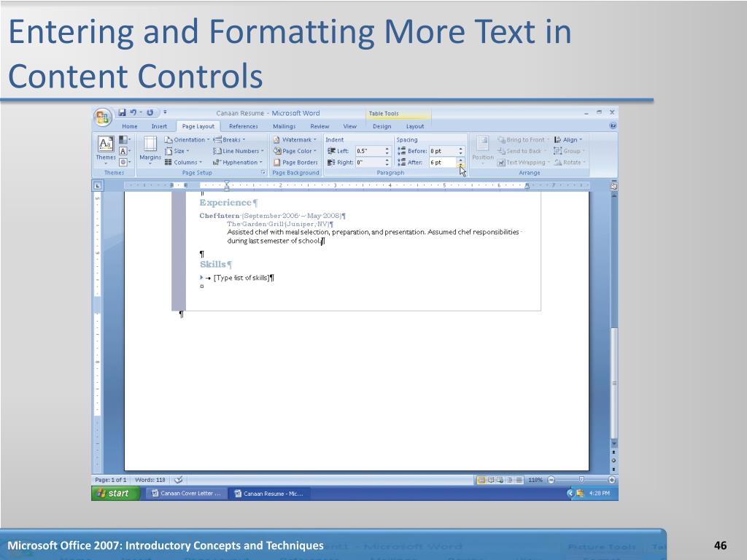Click the Save icon in Quick Access
This screenshot has width=747, height=560.
coord(122,112)
